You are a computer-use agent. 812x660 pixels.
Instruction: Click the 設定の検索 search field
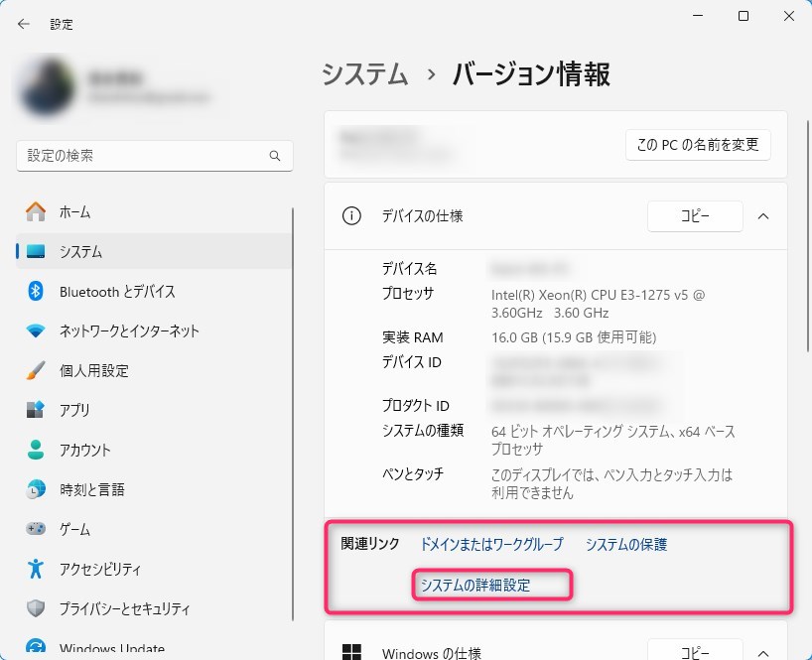point(144,156)
